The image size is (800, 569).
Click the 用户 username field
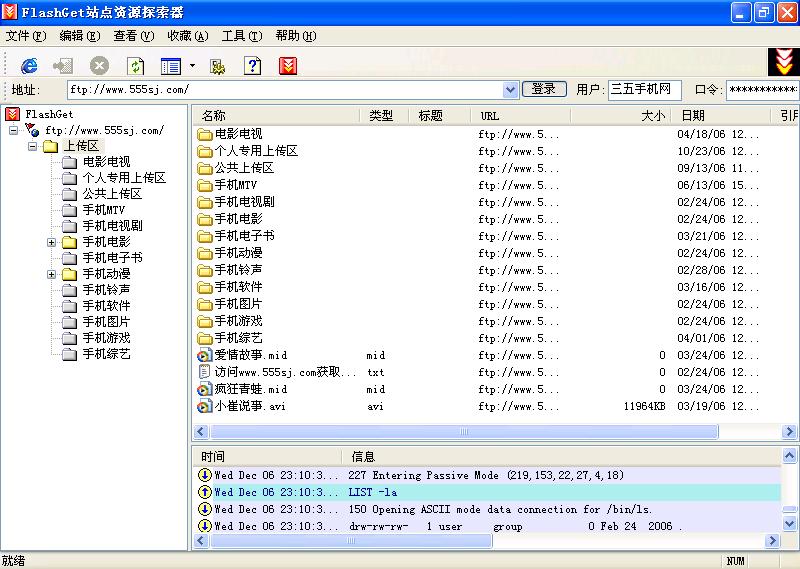644,90
